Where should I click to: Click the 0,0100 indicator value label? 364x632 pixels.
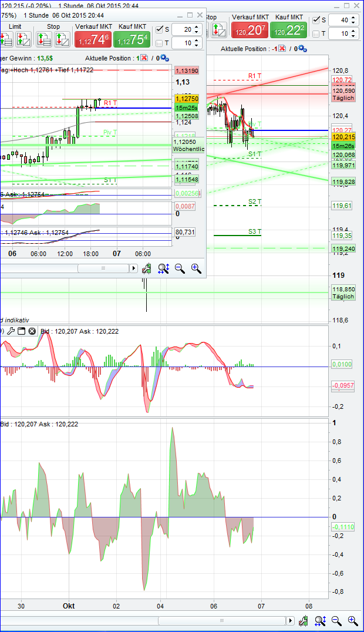(x=342, y=364)
